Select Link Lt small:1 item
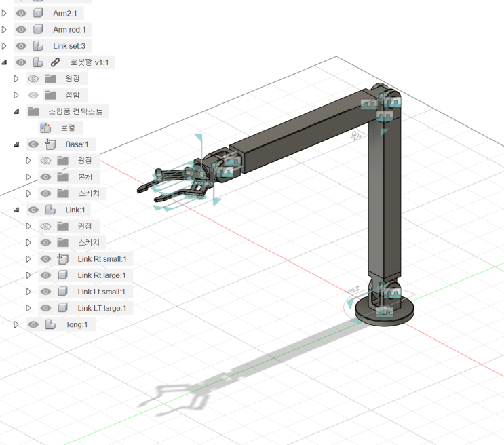 pyautogui.click(x=101, y=292)
